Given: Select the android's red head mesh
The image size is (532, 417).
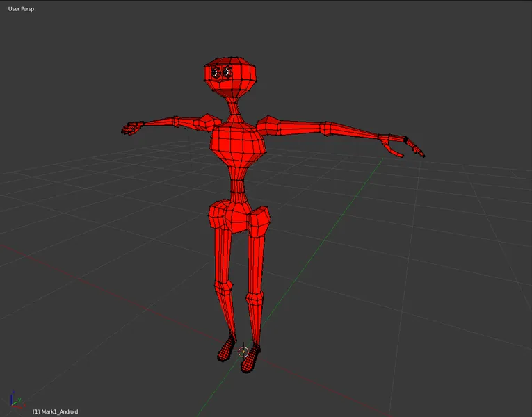Looking at the screenshot, I should point(229,77).
